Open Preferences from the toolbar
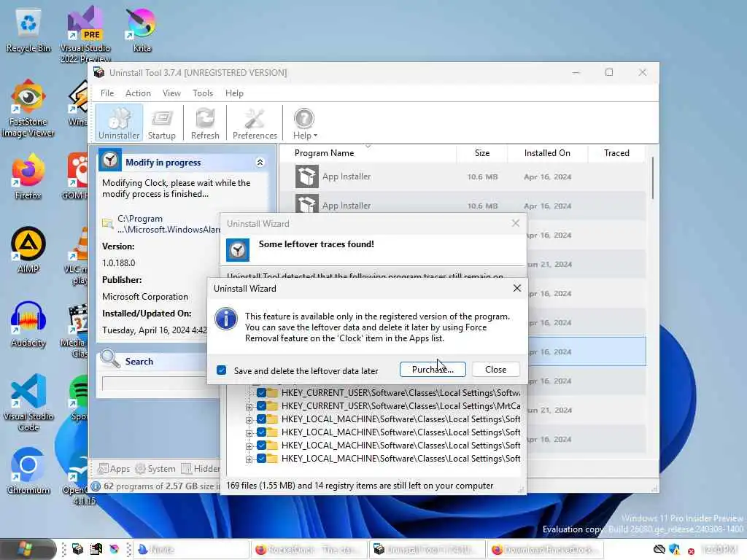747x560 pixels. (255, 123)
